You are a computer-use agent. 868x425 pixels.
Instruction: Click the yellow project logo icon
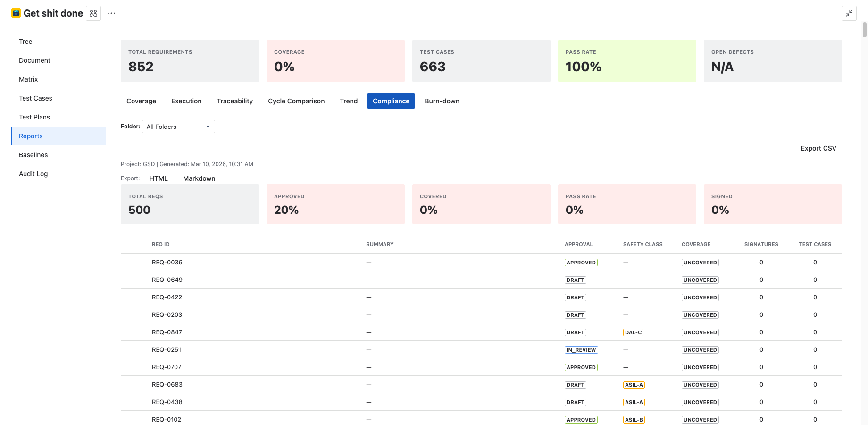(16, 13)
